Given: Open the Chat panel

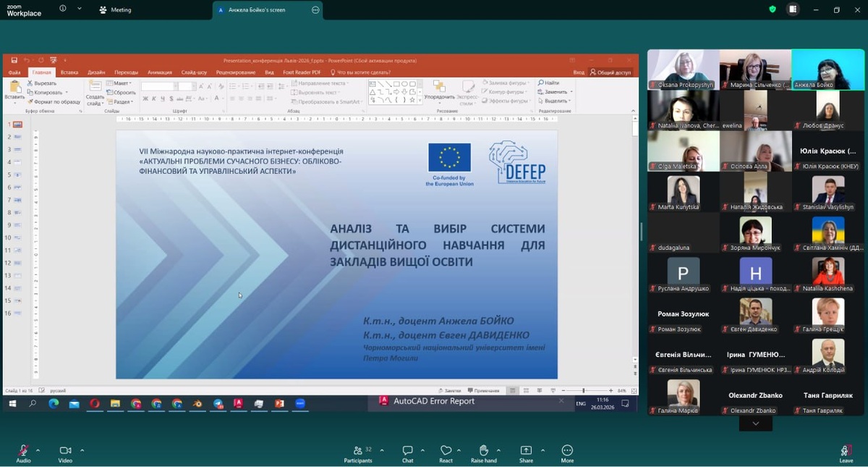Looking at the screenshot, I should click(408, 452).
